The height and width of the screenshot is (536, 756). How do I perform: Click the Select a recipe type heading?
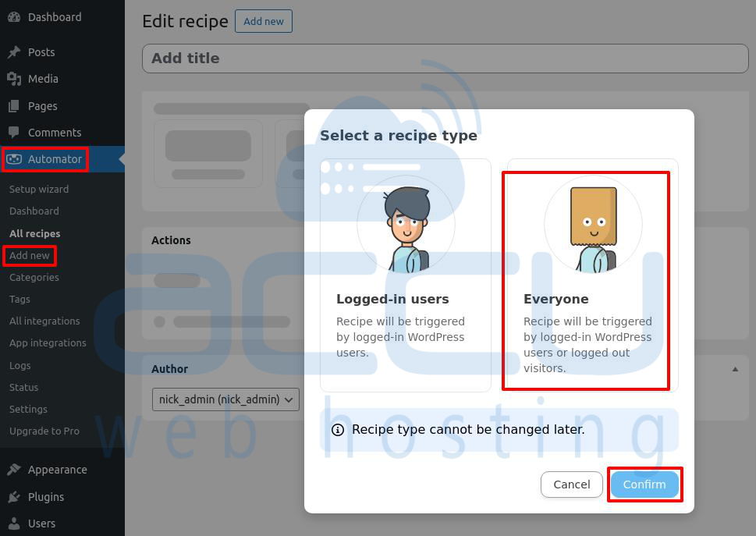(399, 136)
